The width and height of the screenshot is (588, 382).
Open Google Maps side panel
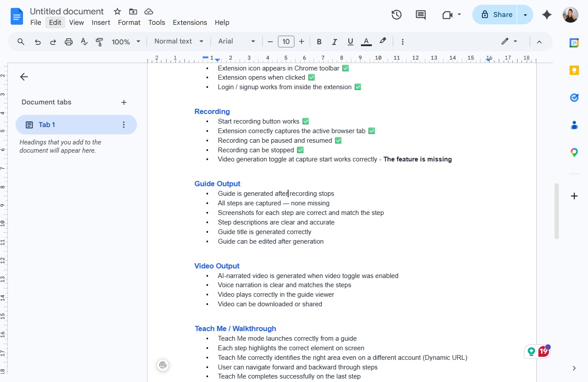point(574,153)
